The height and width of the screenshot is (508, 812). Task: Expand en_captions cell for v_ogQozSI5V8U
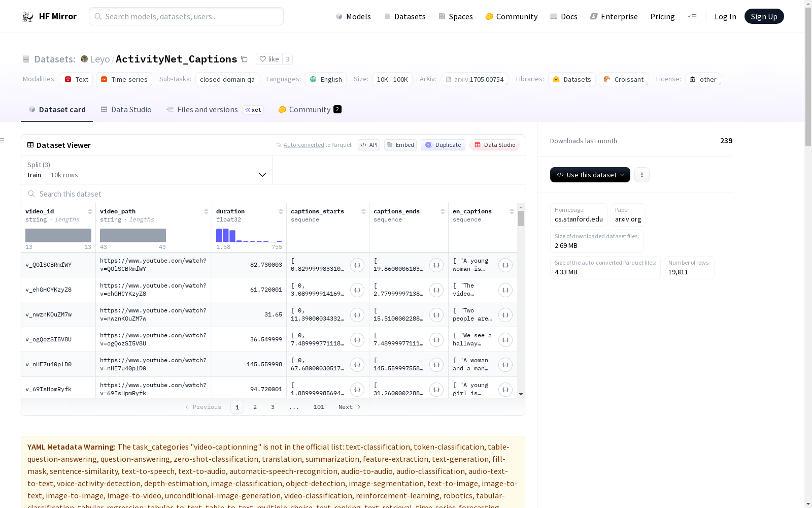click(x=505, y=340)
